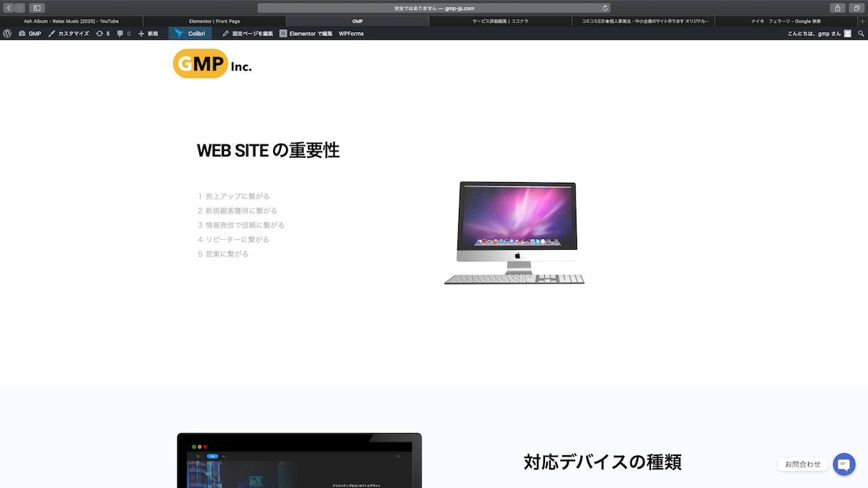
Task: Open the Safari share button
Action: point(837,8)
